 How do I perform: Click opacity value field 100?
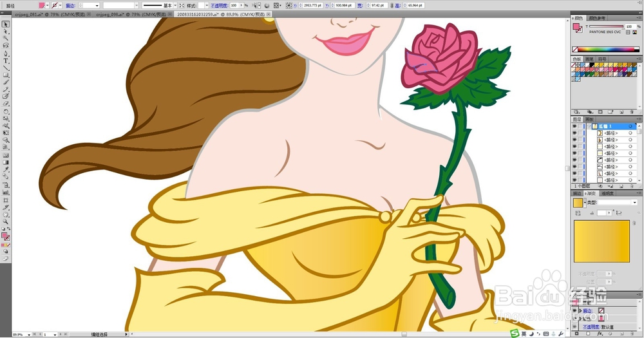tap(236, 5)
